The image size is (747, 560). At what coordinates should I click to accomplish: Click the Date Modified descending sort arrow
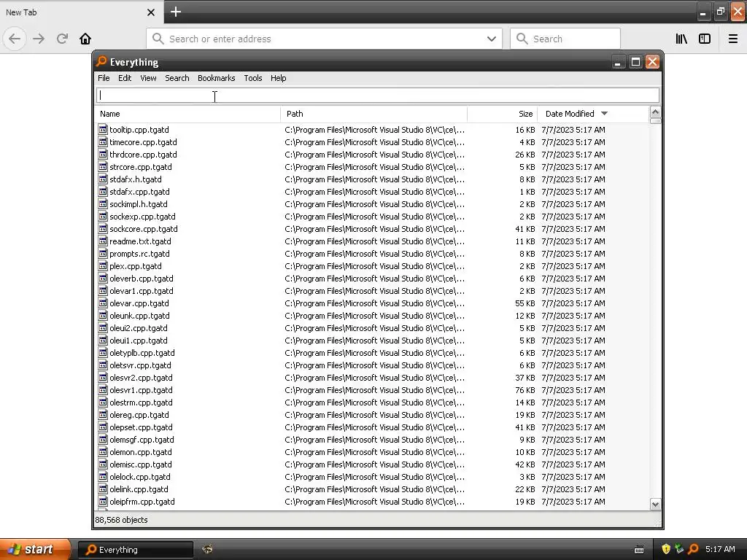point(605,114)
